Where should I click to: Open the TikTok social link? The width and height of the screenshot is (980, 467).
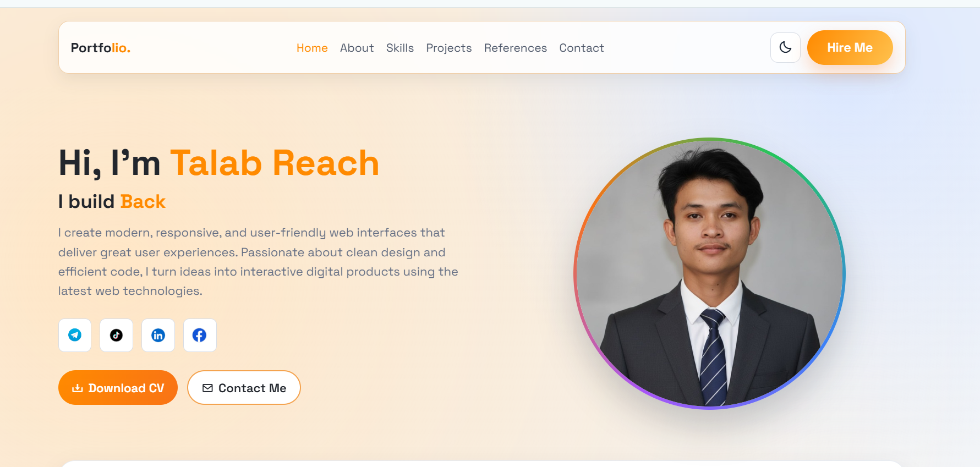tap(116, 335)
